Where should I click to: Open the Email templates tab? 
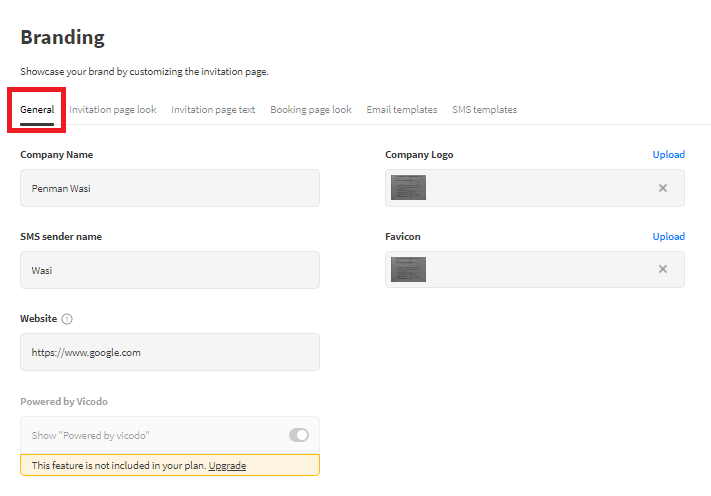click(x=401, y=110)
